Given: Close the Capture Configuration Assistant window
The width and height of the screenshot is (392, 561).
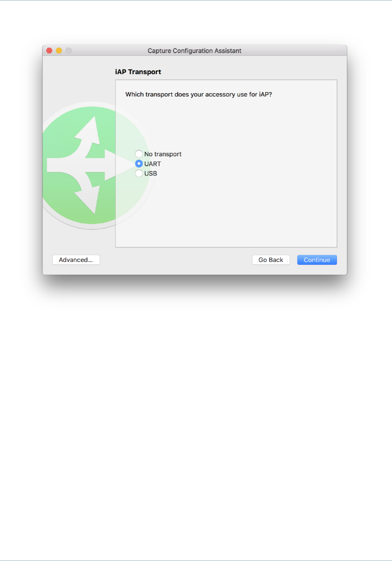Looking at the screenshot, I should 49,51.
